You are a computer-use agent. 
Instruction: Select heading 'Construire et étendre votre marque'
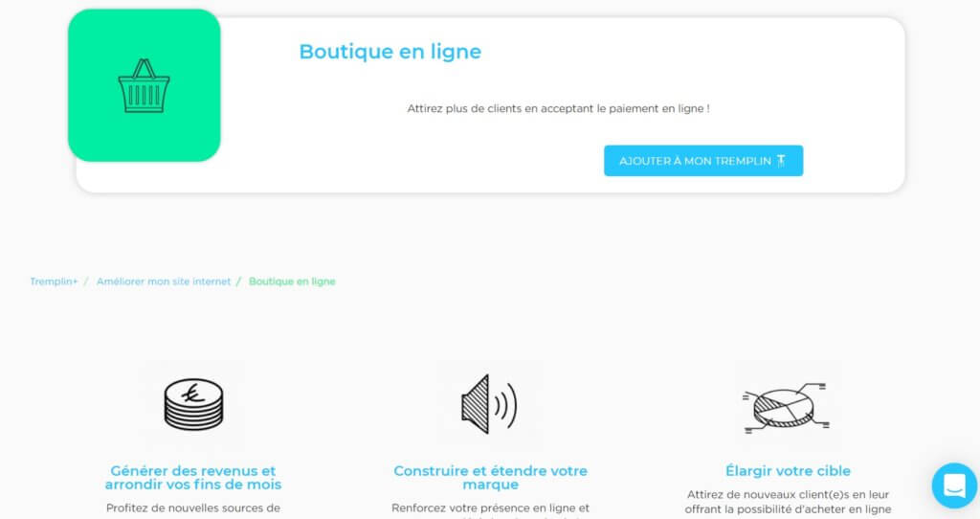point(490,478)
